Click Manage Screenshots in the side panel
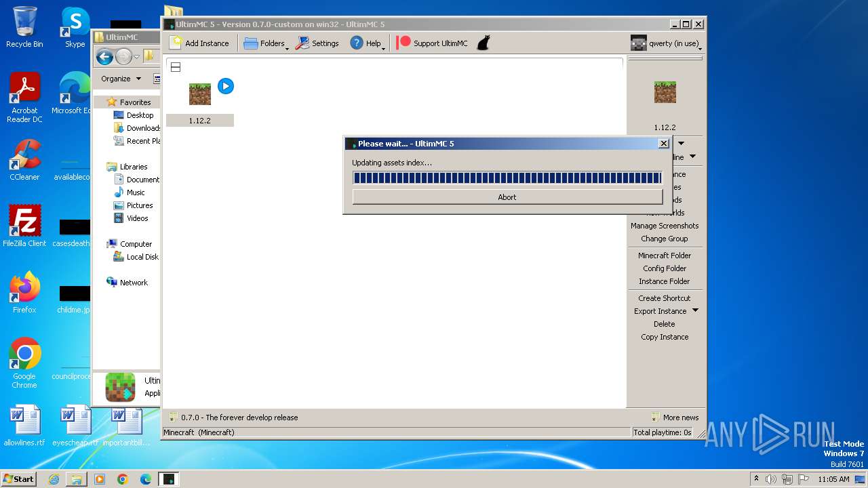Screen dimensions: 868x488 point(665,226)
